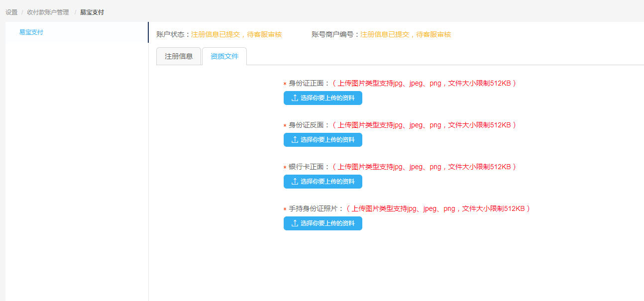Screen dimensions: 644x301
Task: Switch to the 注册信息 tab
Action: point(179,57)
